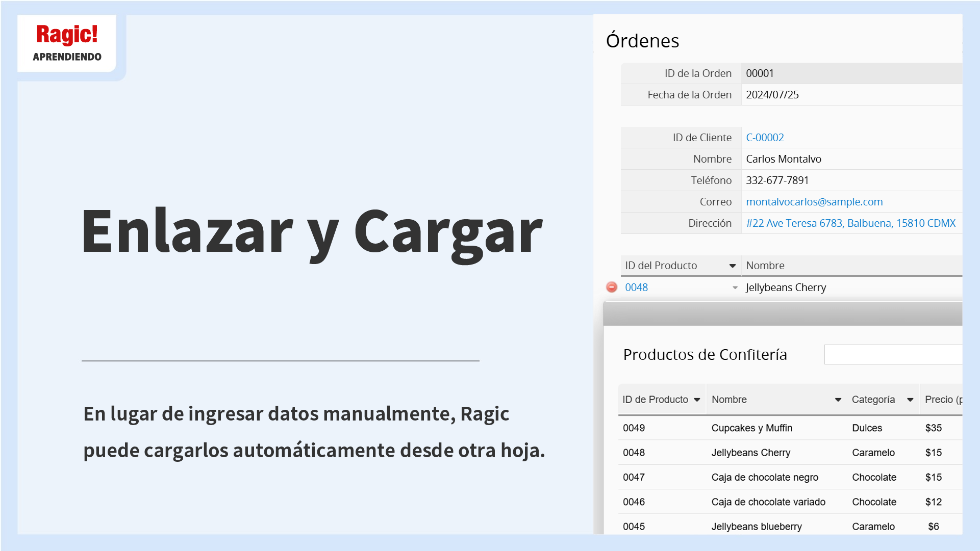
Task: Click the Teléfono value 332-677-7891
Action: (x=777, y=180)
